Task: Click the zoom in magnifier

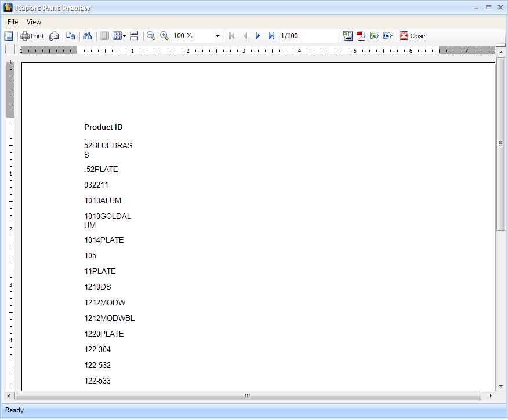Action: [x=164, y=36]
